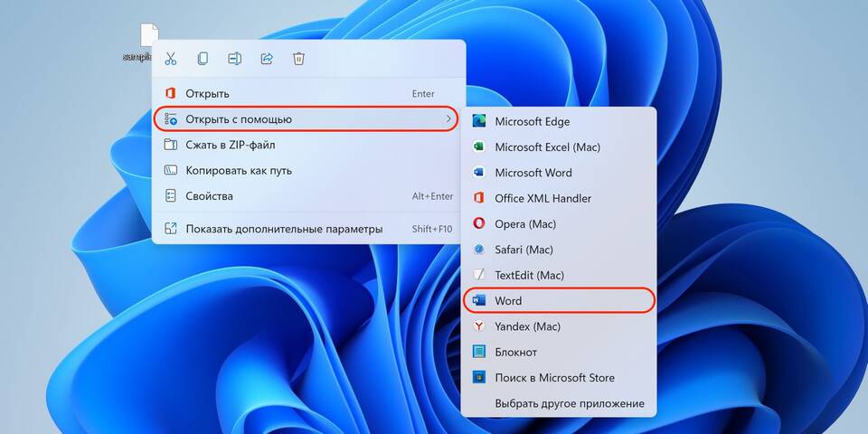868x434 pixels.
Task: Click the Office XML Handler icon
Action: [x=479, y=198]
